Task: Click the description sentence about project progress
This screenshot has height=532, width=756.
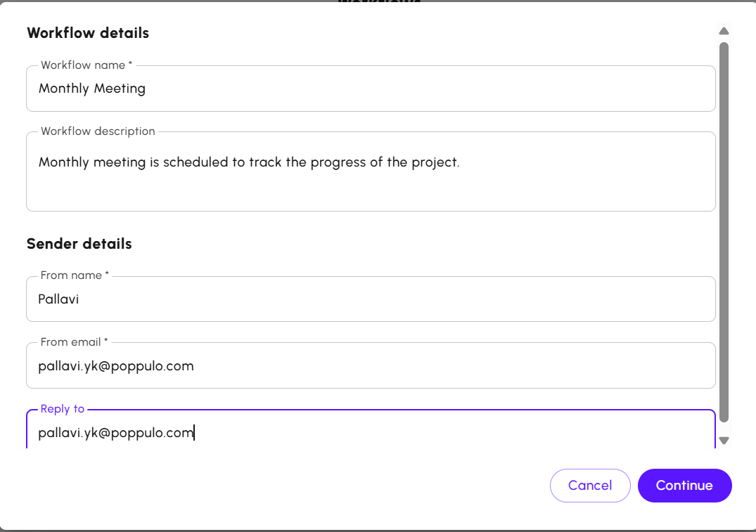Action: [249, 162]
